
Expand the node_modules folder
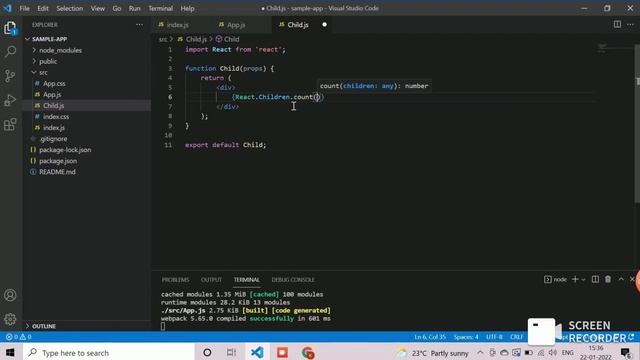(60, 50)
